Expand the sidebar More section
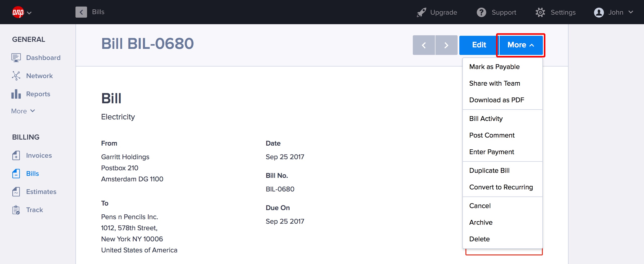Image resolution: width=644 pixels, height=264 pixels. pyautogui.click(x=23, y=111)
